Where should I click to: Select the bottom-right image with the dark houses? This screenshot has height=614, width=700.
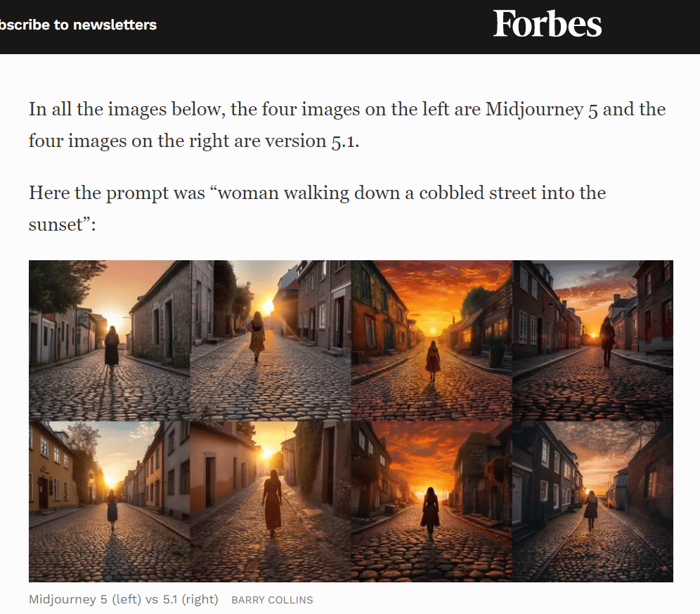(593, 501)
